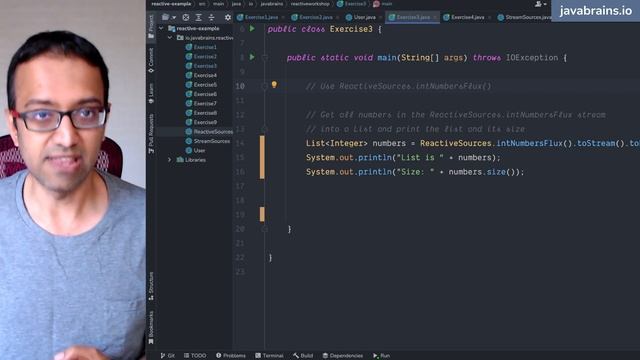640x360 pixels.
Task: Open the Problems tool window
Action: 231,356
